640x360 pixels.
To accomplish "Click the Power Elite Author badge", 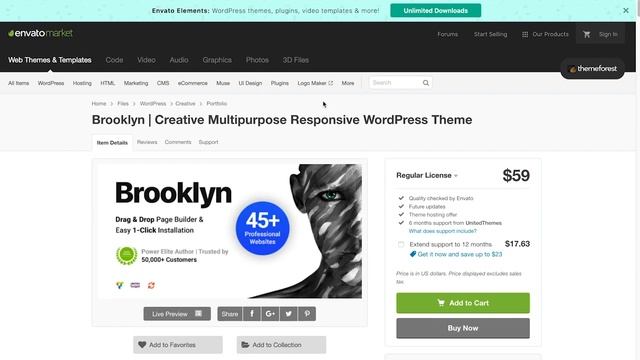I will [127, 256].
